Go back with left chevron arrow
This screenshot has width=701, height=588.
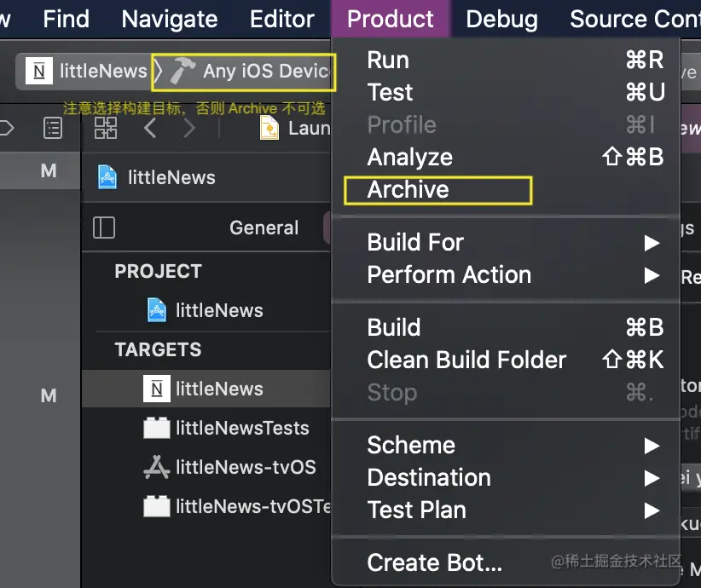click(x=151, y=128)
